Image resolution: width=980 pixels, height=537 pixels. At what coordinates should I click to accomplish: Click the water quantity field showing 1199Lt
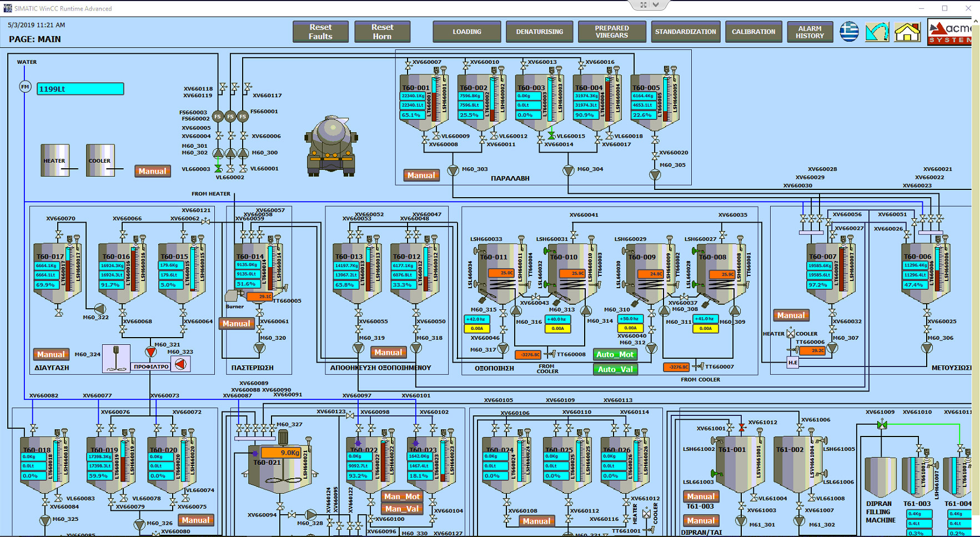coord(80,89)
